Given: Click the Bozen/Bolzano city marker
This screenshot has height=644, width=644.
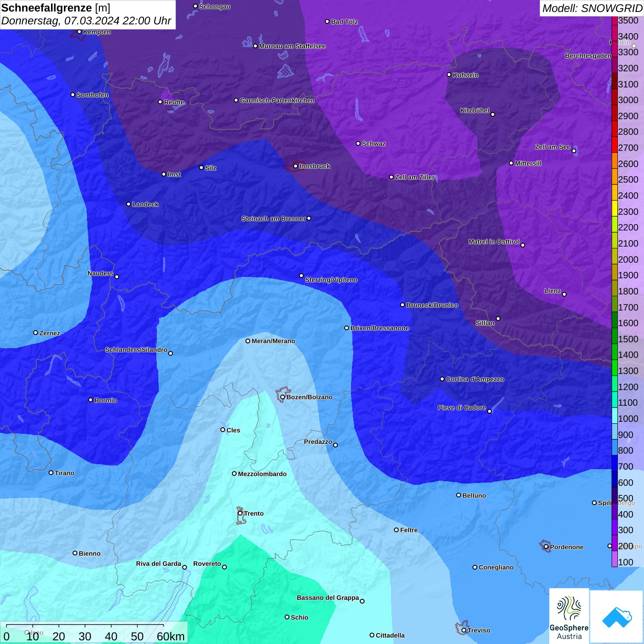Looking at the screenshot, I should 282,397.
